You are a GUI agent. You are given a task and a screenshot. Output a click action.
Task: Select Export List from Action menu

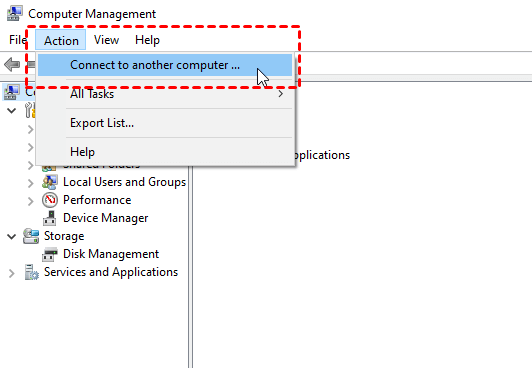(165, 123)
